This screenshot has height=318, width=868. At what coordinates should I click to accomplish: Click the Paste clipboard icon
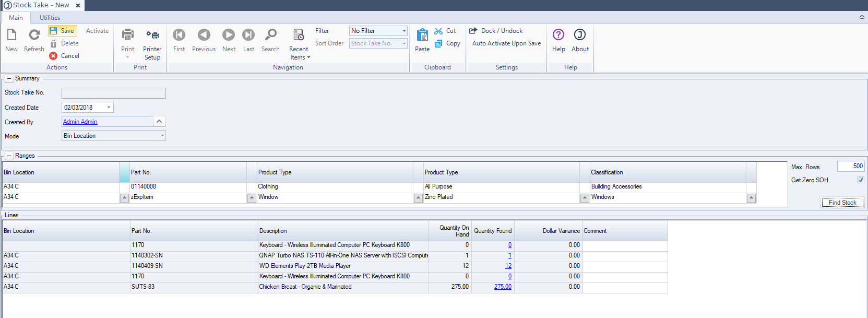click(422, 35)
